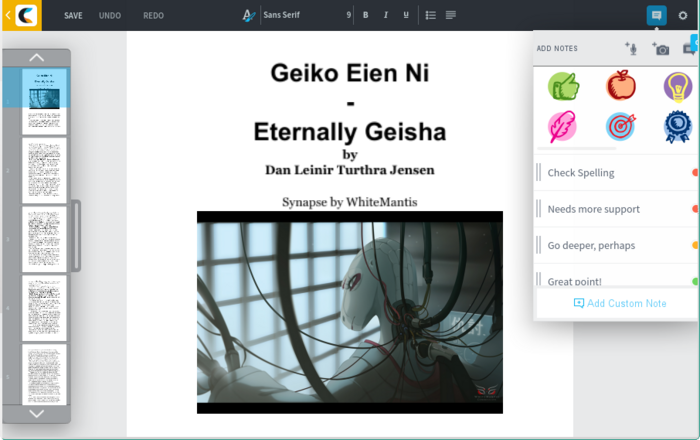Click the Synapse by WhiteMantis caption
The height and width of the screenshot is (440, 700).
[x=350, y=202]
